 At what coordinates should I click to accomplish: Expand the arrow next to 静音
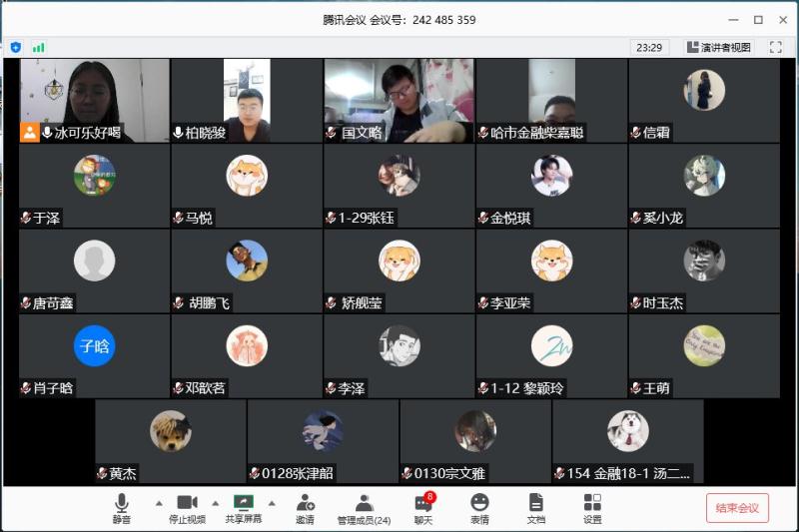click(x=158, y=503)
